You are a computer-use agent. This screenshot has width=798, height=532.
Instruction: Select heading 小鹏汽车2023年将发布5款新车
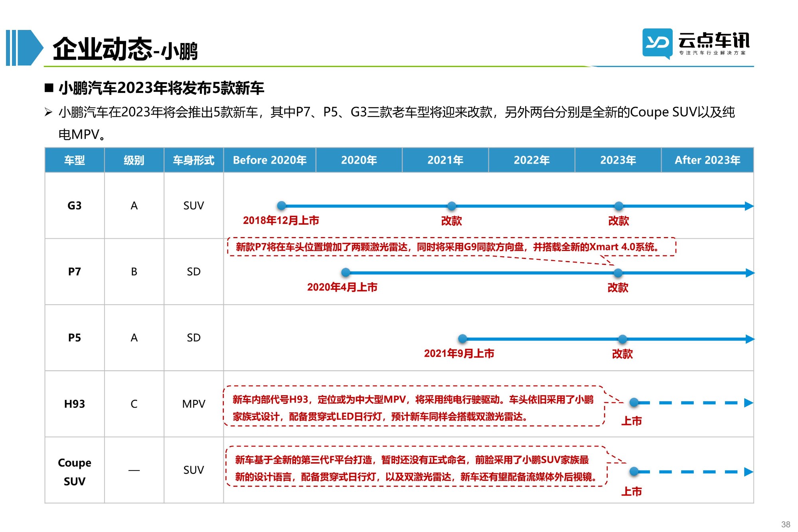[161, 88]
